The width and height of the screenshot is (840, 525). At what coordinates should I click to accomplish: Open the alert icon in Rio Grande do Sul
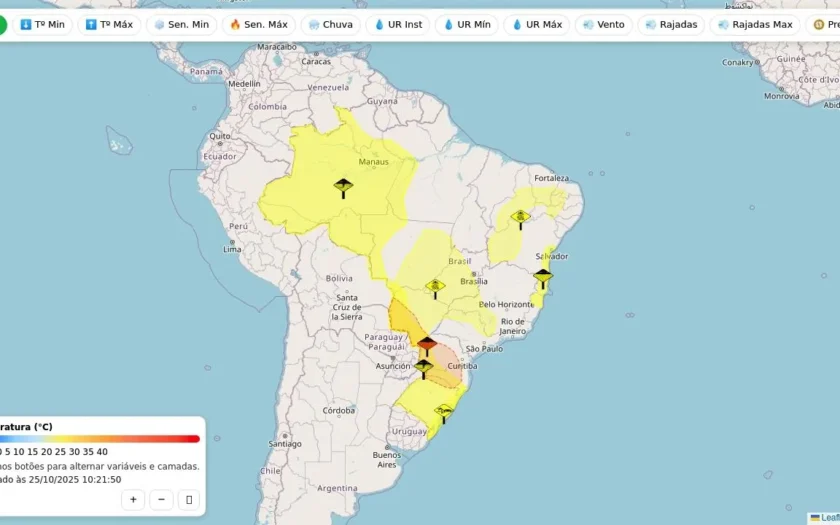pos(444,414)
